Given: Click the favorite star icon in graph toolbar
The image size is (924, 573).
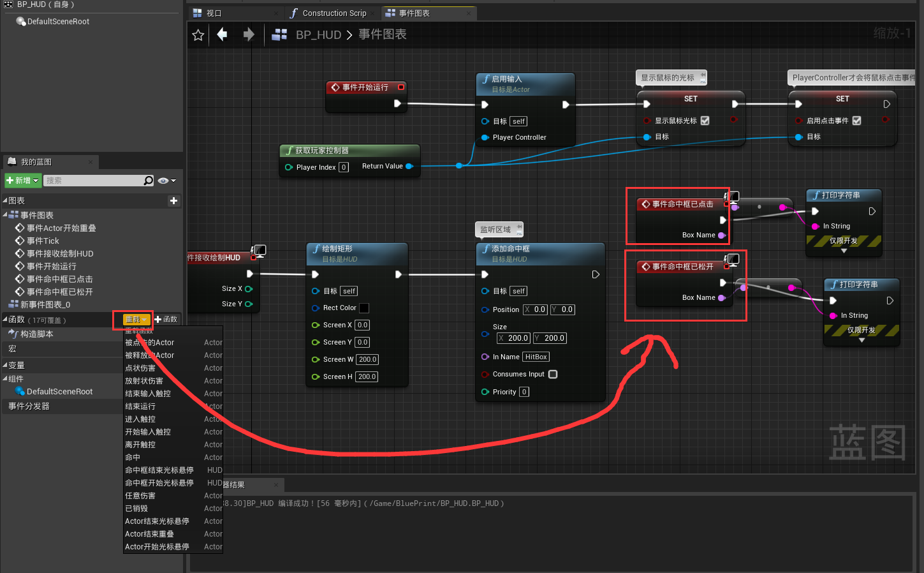Looking at the screenshot, I should [198, 35].
